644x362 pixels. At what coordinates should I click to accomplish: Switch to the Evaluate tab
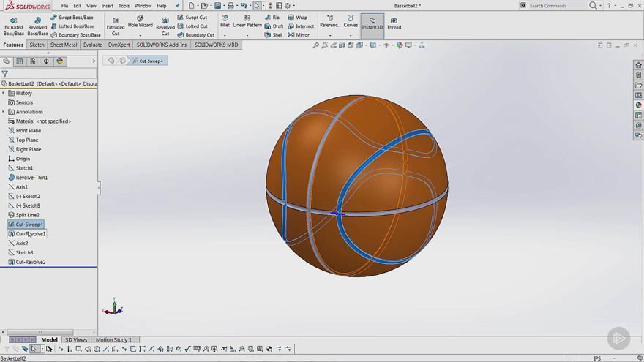pos(93,45)
